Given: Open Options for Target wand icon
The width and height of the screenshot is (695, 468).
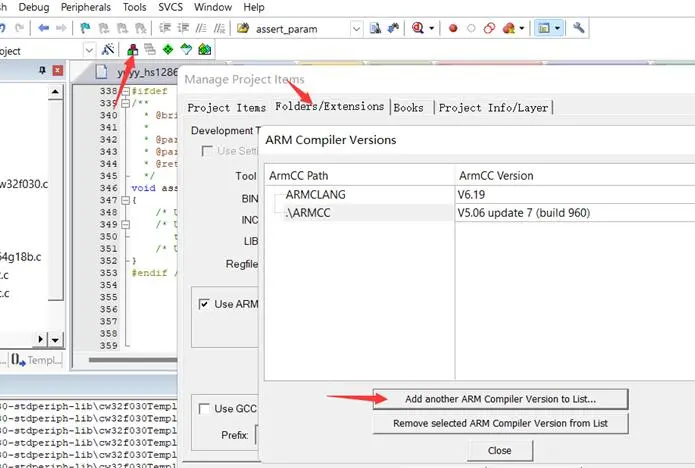Looking at the screenshot, I should [107, 50].
